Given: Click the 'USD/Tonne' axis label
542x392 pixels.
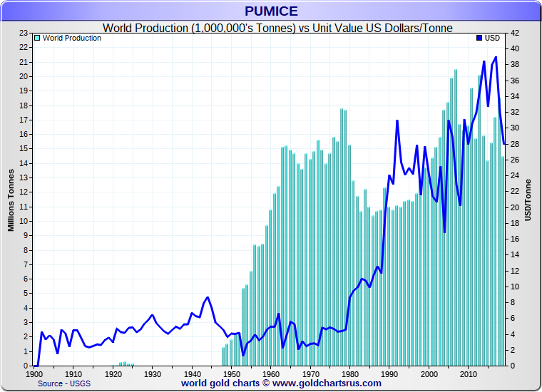Looking at the screenshot, I should (528, 200).
